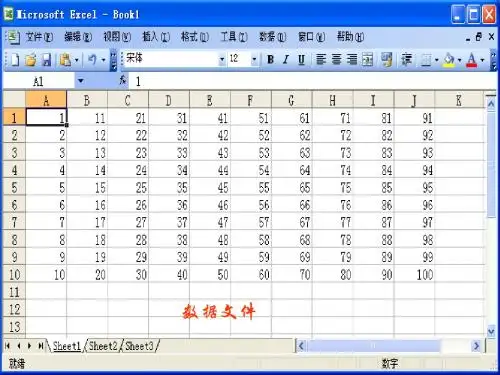Image resolution: width=500 pixels, height=375 pixels.
Task: Open the 工具 (Tools) menu
Action: [234, 37]
